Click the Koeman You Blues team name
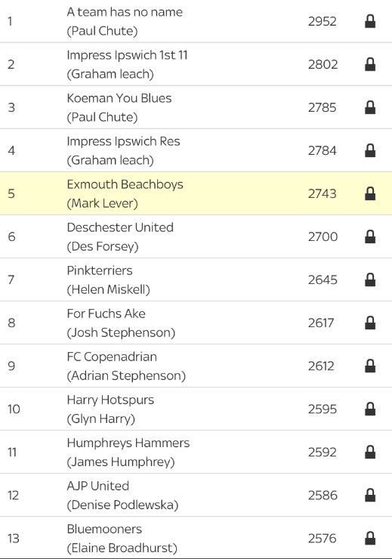Screen dimensions: 392x559 point(119,98)
